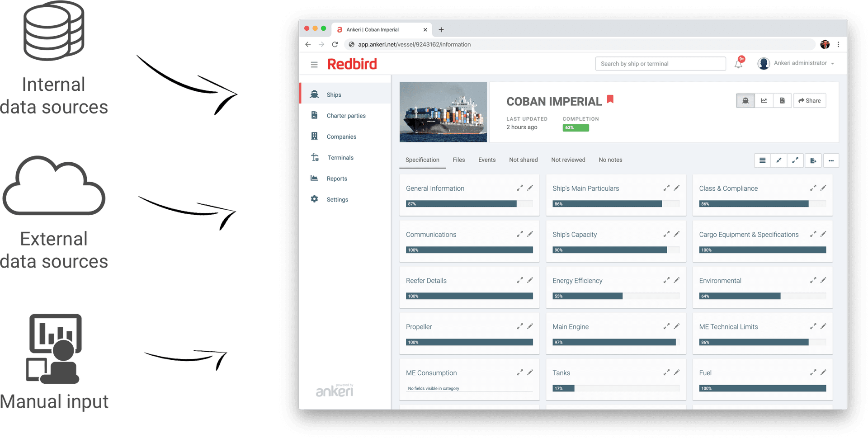Toggle the red bookmark flag beside COBAN IMPERIAL

(610, 99)
